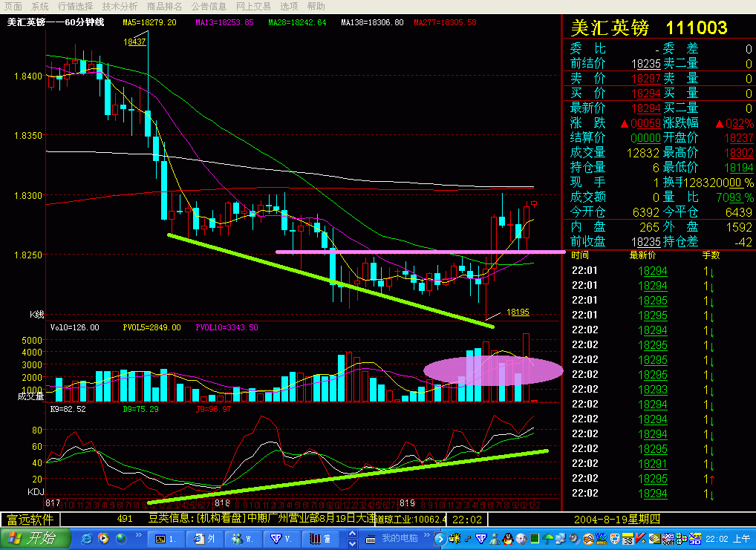Open the 网上交易 menu
This screenshot has width=756, height=550.
253,6
